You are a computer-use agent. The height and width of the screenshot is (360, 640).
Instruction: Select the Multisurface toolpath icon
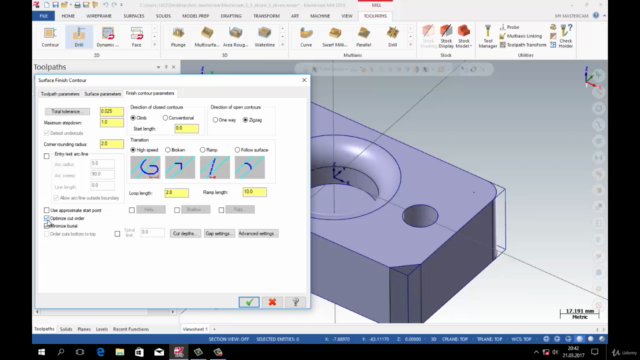click(207, 37)
